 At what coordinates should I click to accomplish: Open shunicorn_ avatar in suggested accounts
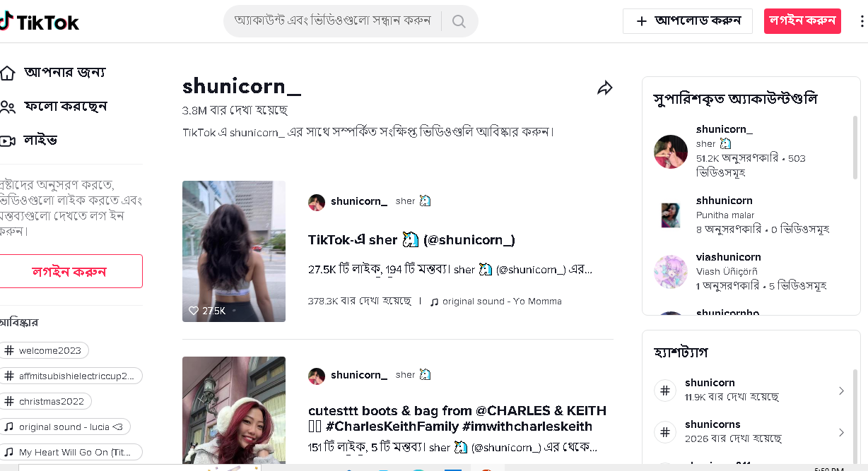(x=670, y=152)
